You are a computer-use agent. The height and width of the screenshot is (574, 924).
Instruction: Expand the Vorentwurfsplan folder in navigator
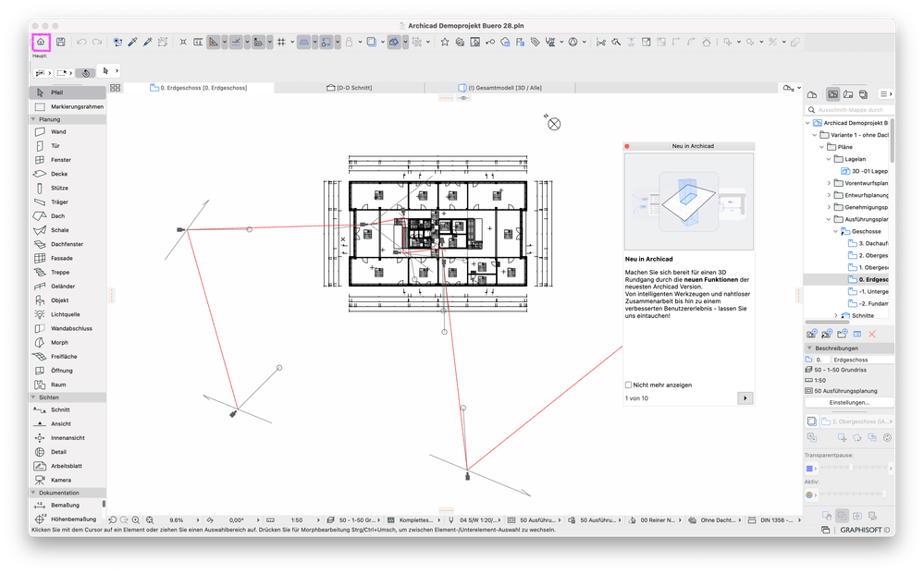pos(829,183)
